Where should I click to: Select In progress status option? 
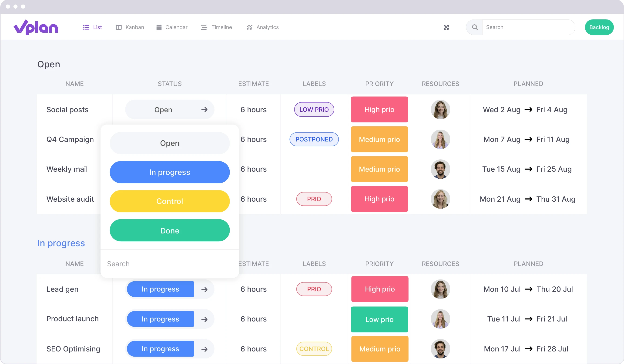169,172
